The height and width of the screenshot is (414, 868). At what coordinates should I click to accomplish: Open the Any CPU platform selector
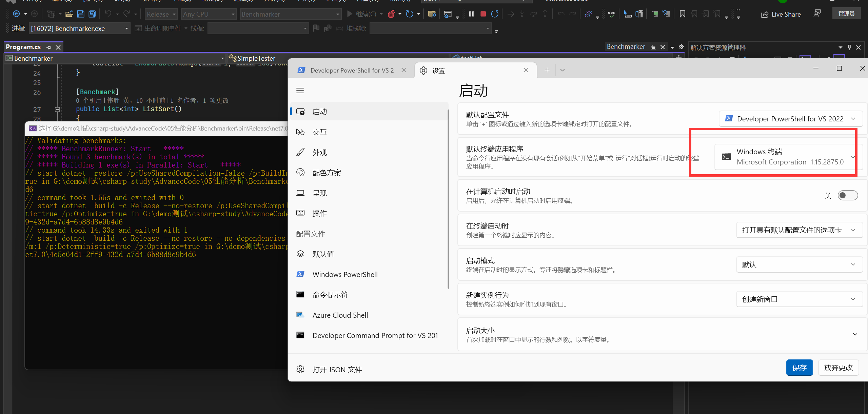pyautogui.click(x=209, y=14)
